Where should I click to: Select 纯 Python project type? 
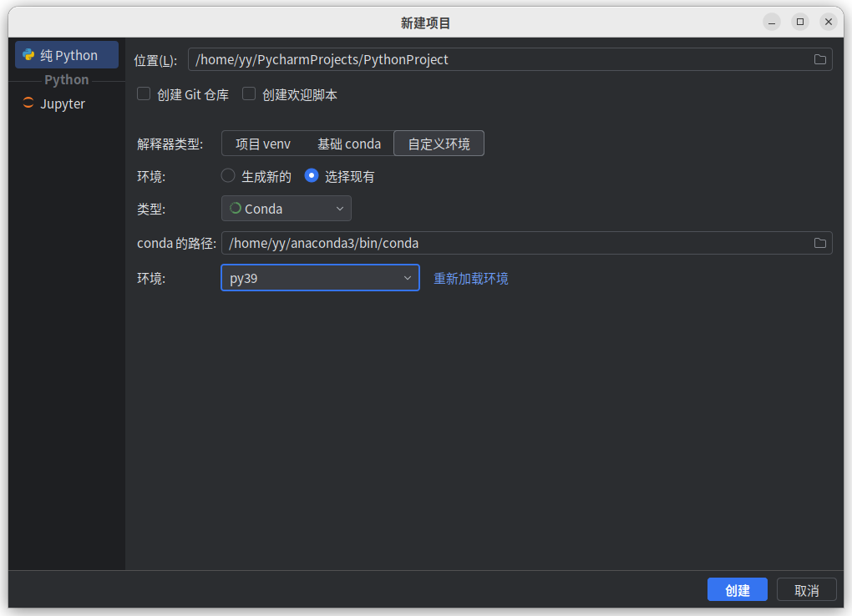point(67,55)
